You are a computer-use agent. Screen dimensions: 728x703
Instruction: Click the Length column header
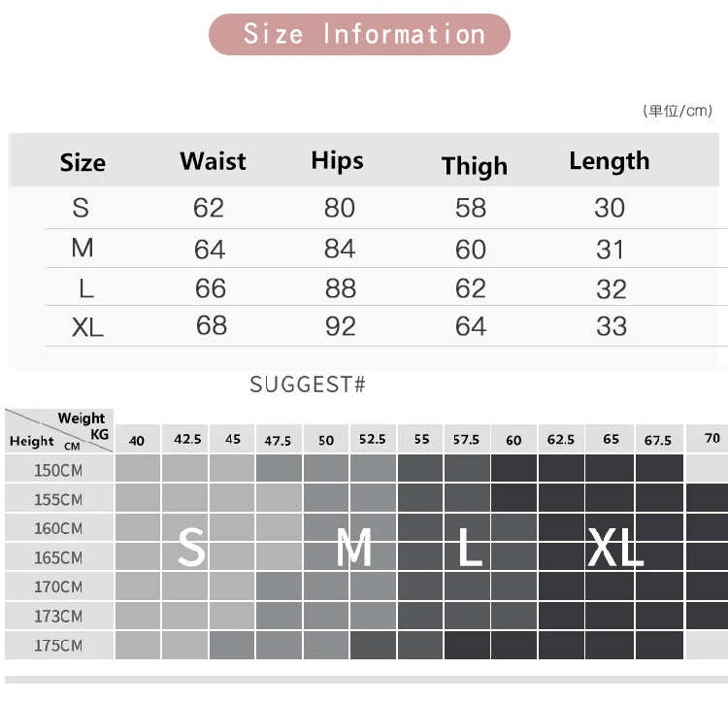[610, 161]
